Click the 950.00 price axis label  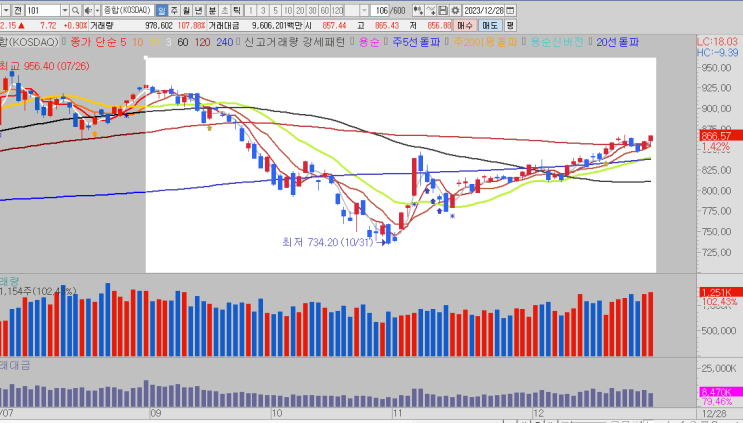(717, 68)
